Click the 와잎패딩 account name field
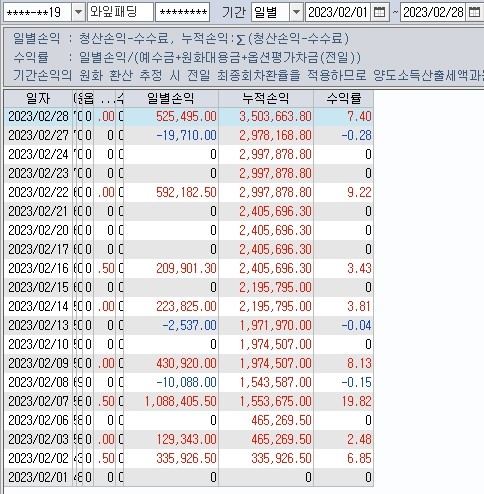 (x=120, y=12)
